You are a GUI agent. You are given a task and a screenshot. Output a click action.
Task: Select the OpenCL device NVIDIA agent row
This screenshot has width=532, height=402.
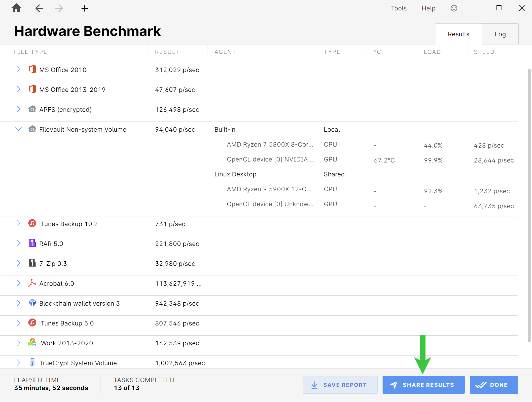[271, 159]
